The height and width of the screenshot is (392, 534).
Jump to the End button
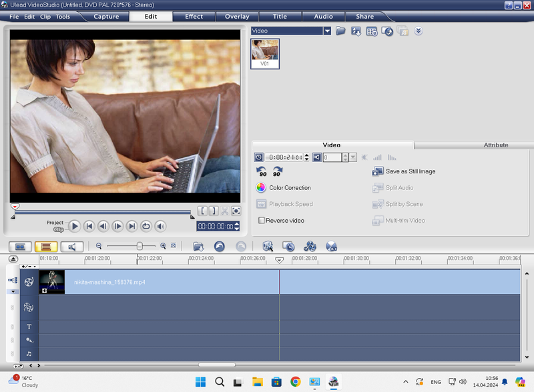[131, 226]
